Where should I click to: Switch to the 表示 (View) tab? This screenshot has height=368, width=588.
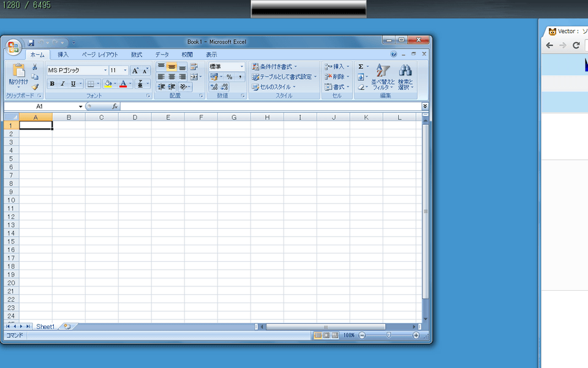click(x=211, y=55)
